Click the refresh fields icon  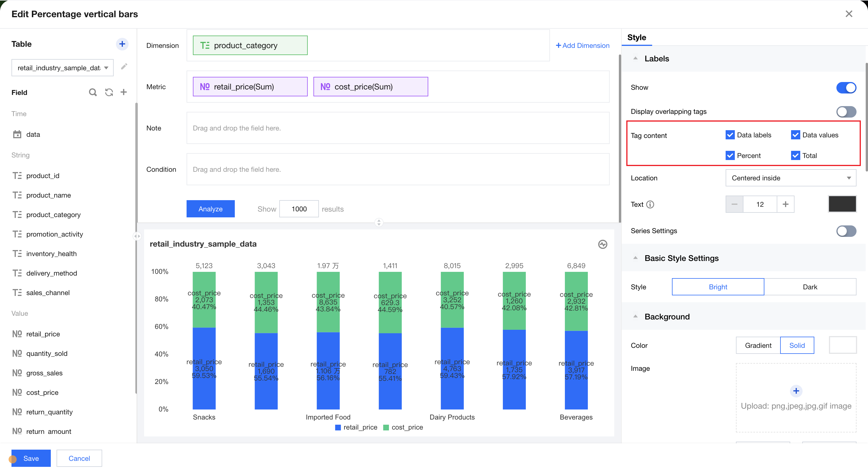coord(109,92)
